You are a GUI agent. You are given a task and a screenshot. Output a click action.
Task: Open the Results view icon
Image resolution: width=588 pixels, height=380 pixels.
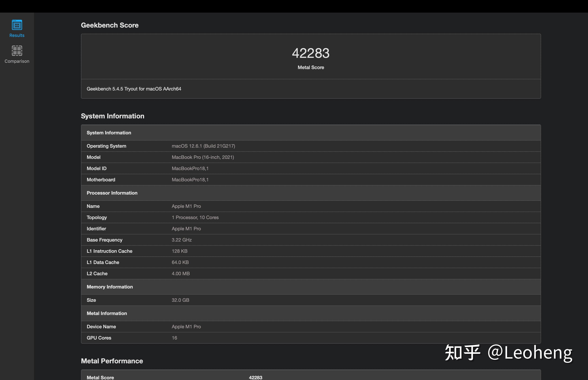tap(17, 25)
